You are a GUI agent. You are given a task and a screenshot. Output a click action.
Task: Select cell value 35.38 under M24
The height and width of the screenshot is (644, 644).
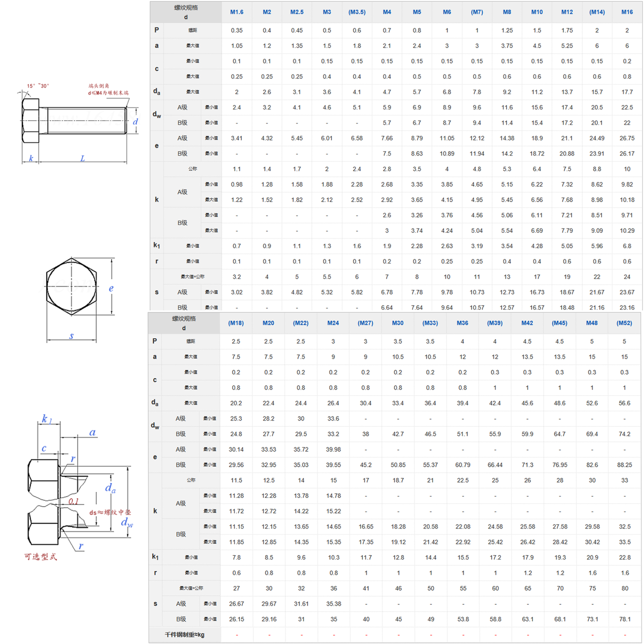point(333,604)
